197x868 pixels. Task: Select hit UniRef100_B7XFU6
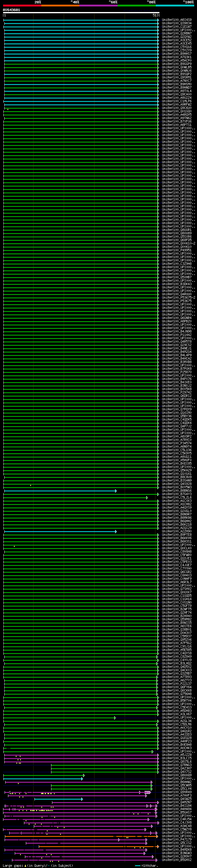click(176, 121)
